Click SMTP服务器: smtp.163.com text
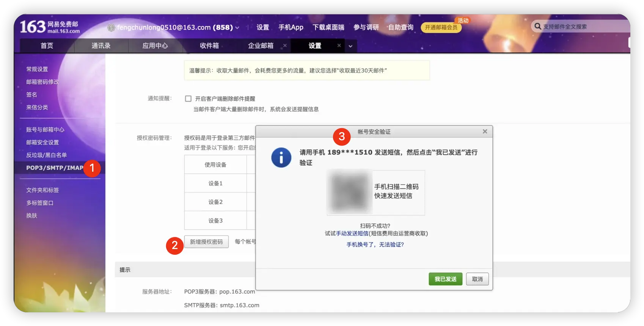Viewport: 644px width, 326px height. click(x=222, y=305)
